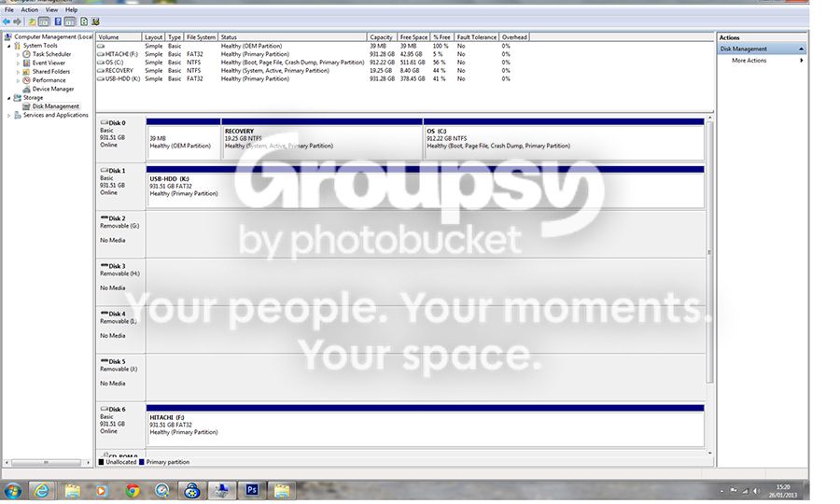Screen dimensions: 840x504
Task: Expand the Event Viewer node
Action: [x=18, y=63]
